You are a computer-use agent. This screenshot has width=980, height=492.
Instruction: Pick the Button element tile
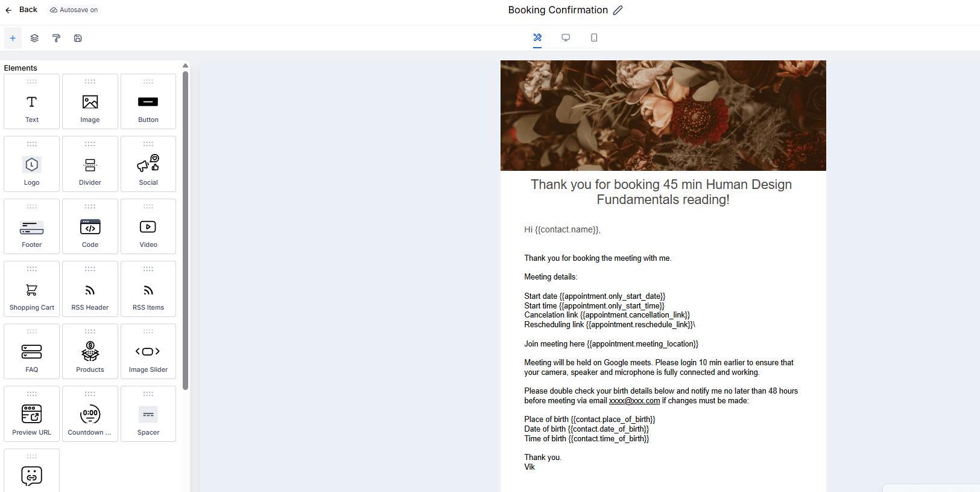[148, 101]
